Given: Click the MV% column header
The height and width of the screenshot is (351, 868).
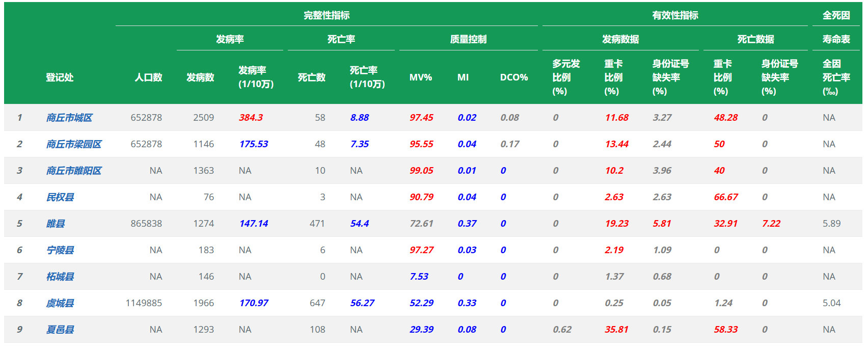Looking at the screenshot, I should [421, 77].
